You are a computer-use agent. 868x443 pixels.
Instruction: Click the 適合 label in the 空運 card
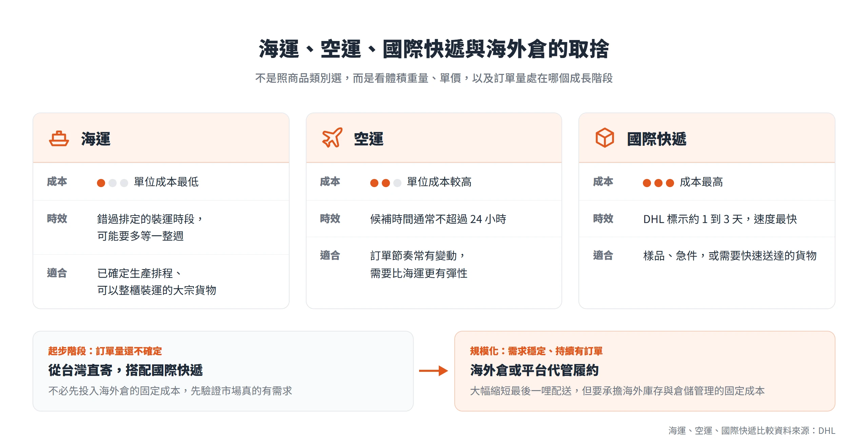point(330,255)
